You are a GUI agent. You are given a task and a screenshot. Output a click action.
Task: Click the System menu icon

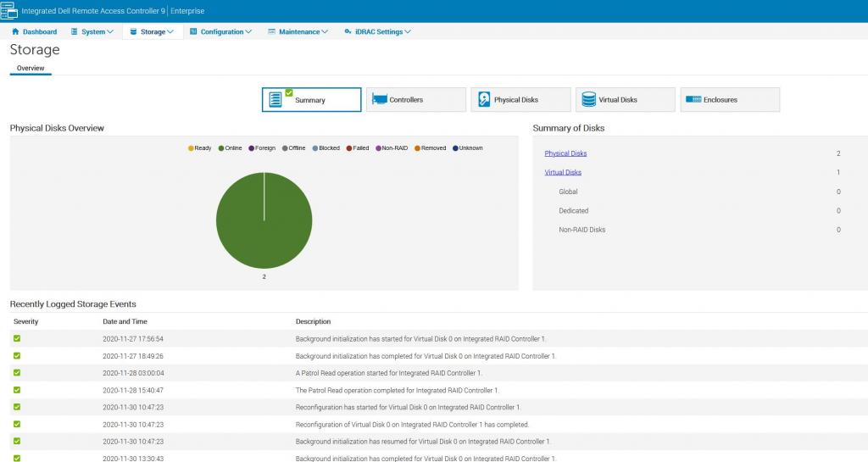click(x=75, y=31)
